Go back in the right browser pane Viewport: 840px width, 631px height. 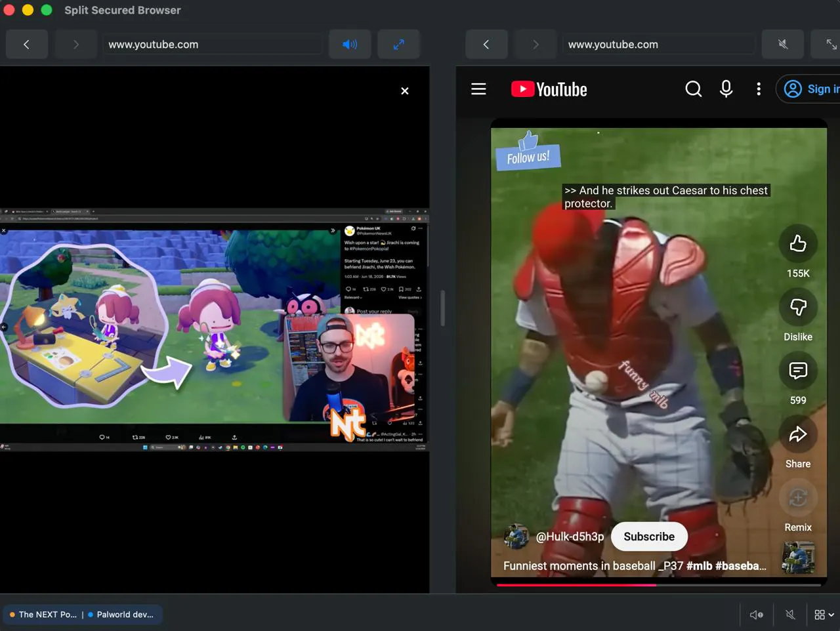[486, 45]
